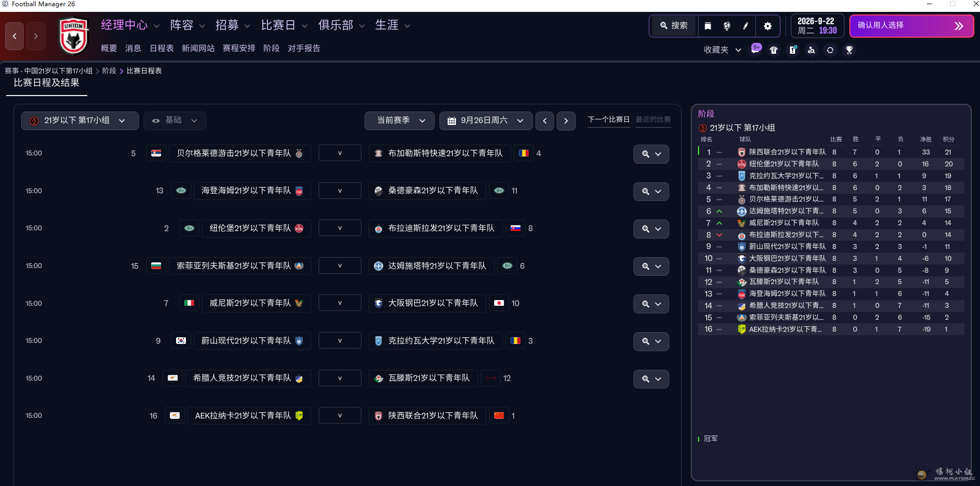Open preferences via the gear icon
The width and height of the screenshot is (980, 486).
[768, 26]
